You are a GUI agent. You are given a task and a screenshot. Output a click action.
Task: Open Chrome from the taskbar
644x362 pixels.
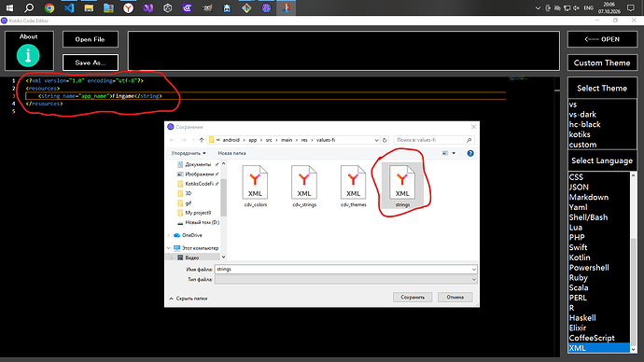point(49,7)
